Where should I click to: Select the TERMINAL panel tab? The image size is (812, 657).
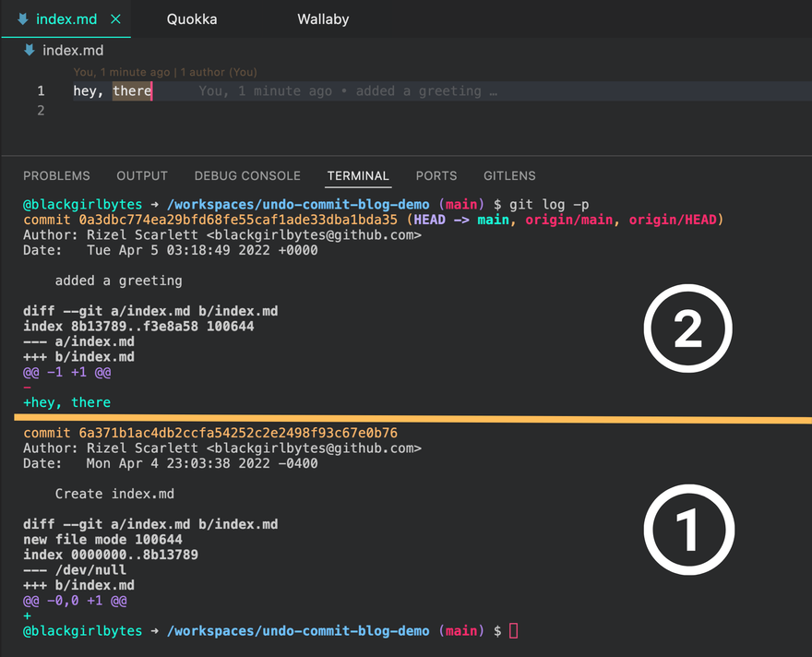click(x=358, y=175)
